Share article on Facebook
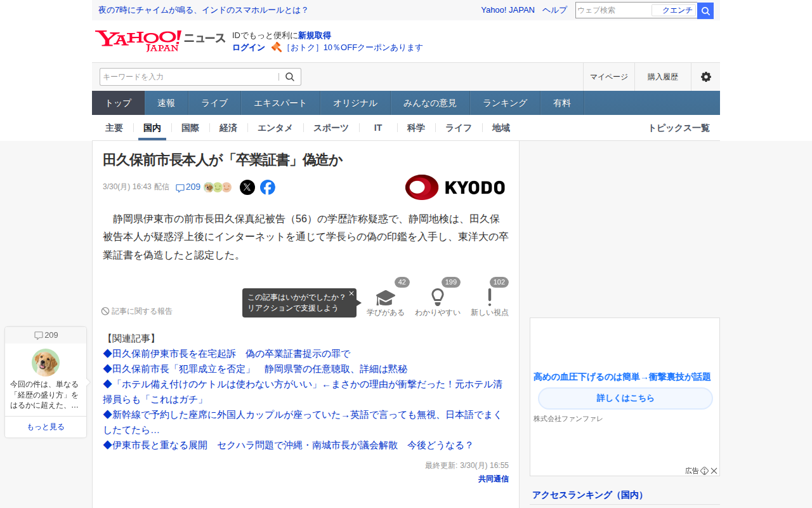This screenshot has height=508, width=812. pyautogui.click(x=268, y=187)
